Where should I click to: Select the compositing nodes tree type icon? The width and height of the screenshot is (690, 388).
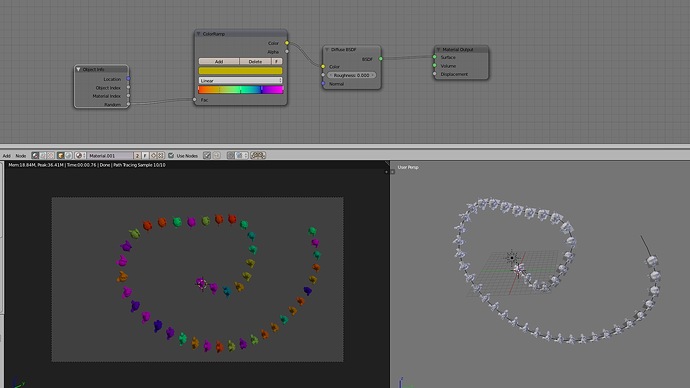(x=43, y=155)
